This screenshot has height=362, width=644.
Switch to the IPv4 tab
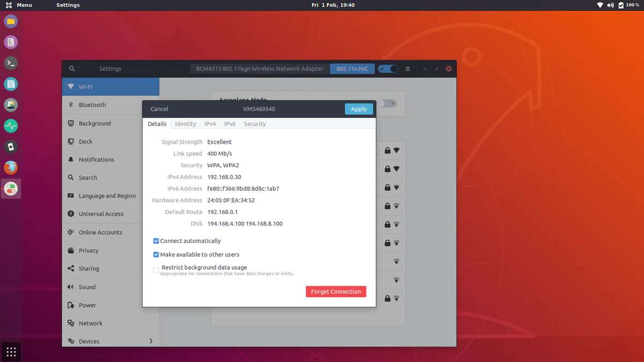[210, 124]
